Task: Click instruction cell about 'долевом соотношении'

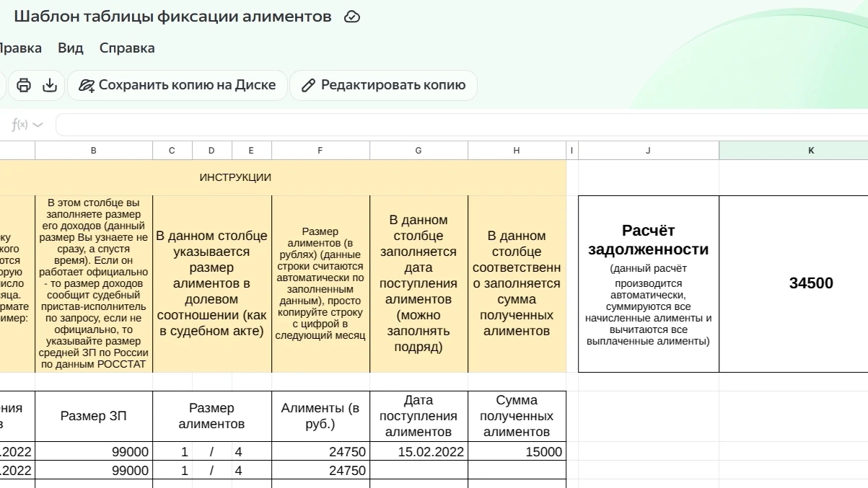Action: (x=212, y=284)
